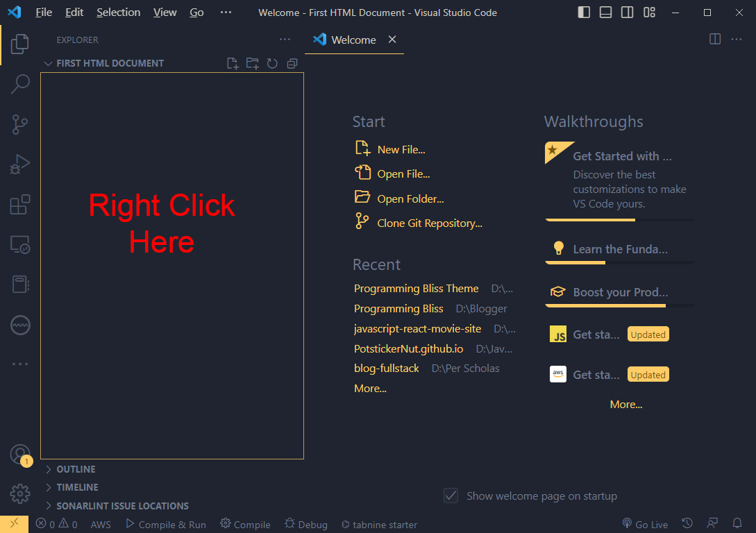Show More... walkthroughs
Screen dimensions: 756x533
coord(625,405)
